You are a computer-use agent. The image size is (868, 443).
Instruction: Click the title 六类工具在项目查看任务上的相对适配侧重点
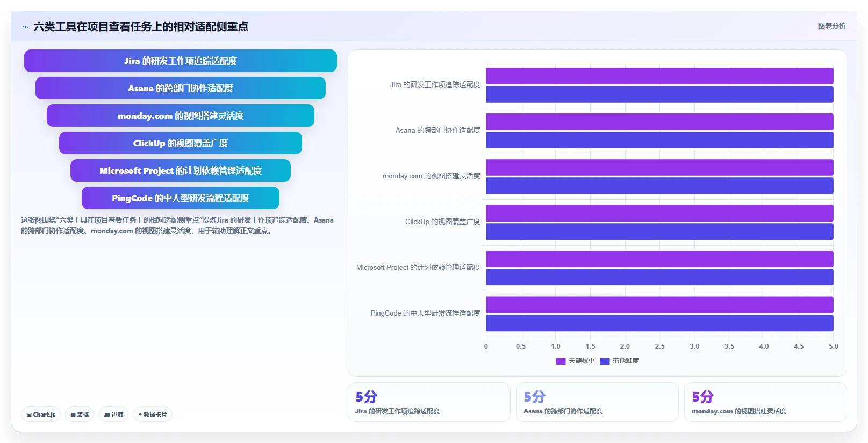coord(141,26)
